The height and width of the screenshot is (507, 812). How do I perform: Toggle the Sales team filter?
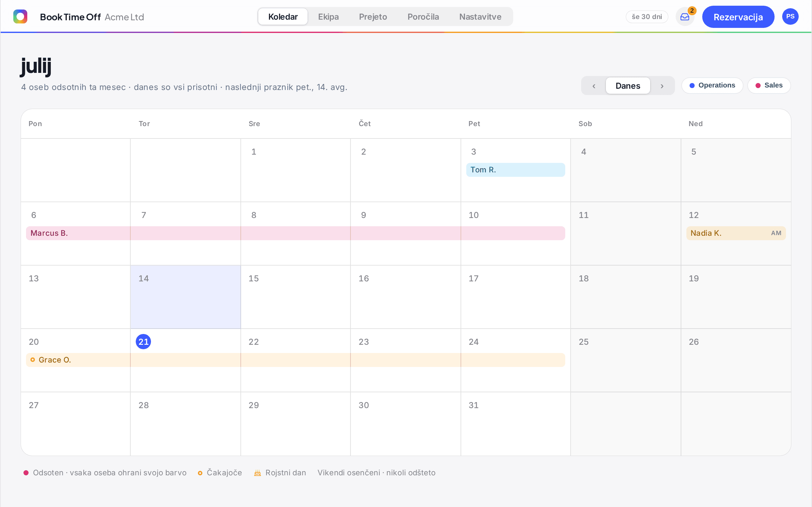pos(769,86)
